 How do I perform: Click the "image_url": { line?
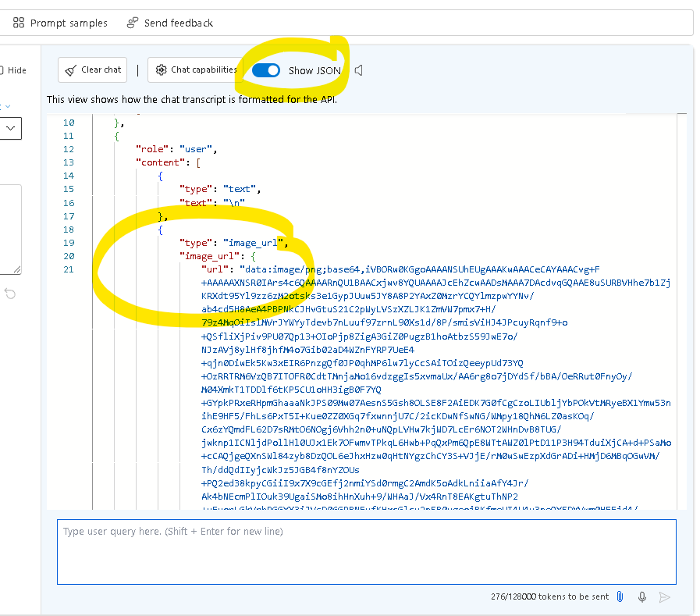coord(218,256)
